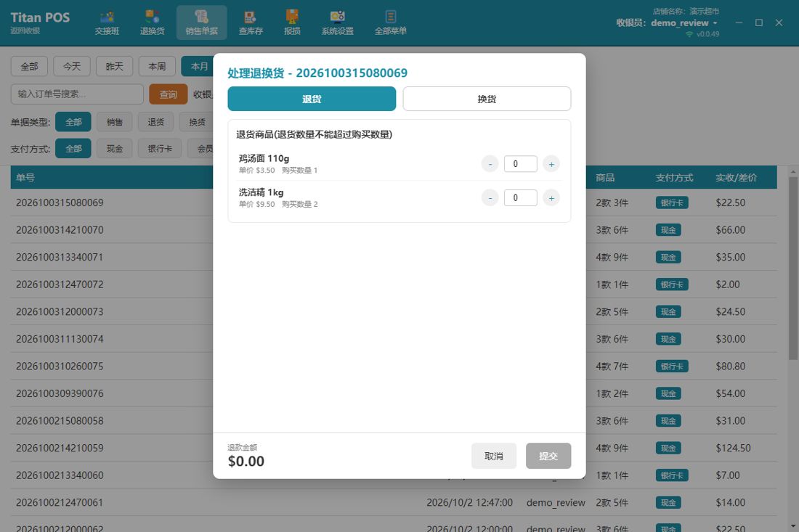
Task: Cancel the return dialog with 取消
Action: pyautogui.click(x=494, y=456)
